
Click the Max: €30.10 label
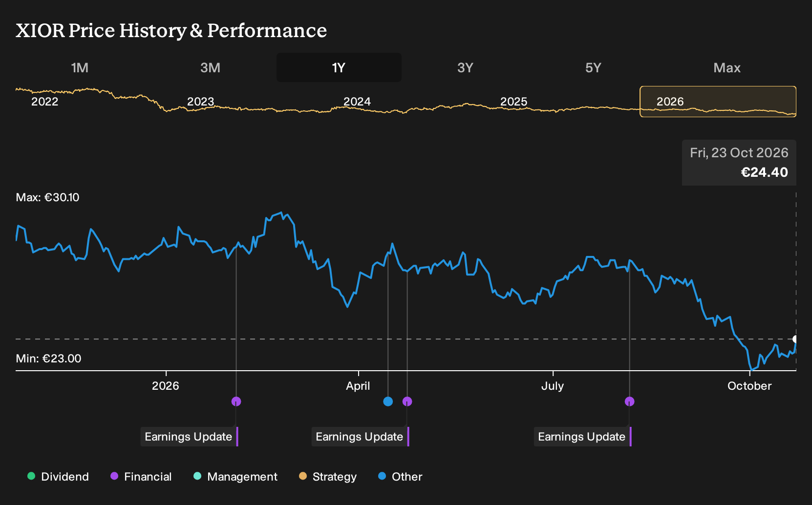coord(47,197)
